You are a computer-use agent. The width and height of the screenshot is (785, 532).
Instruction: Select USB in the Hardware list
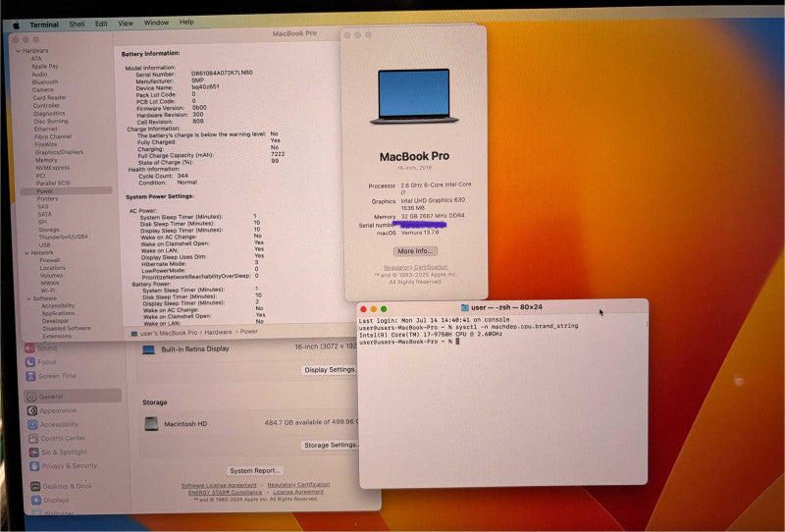click(44, 245)
